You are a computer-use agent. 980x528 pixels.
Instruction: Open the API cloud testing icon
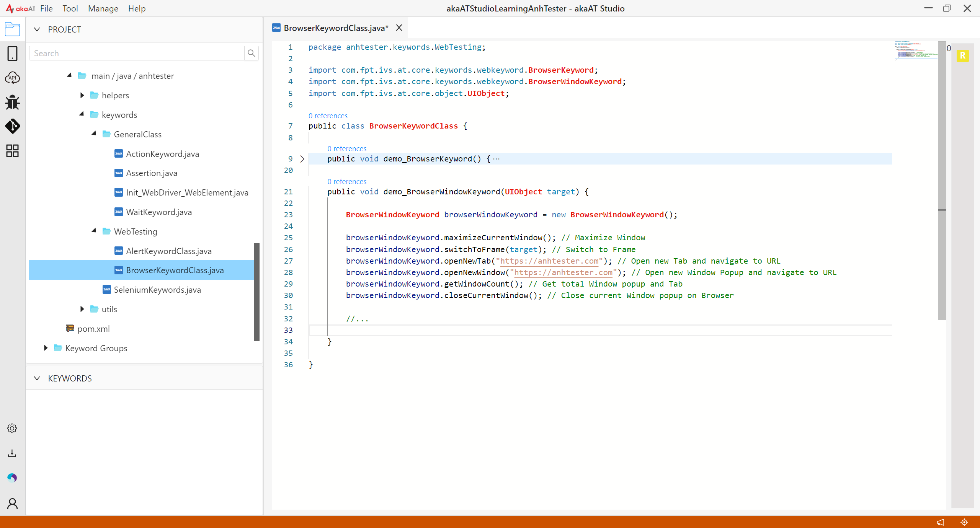(x=12, y=78)
